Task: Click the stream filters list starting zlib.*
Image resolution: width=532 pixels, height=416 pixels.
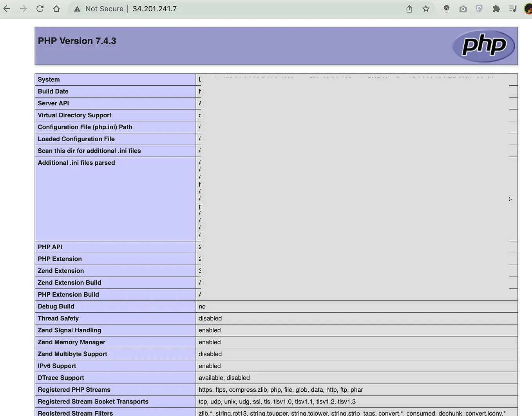Action: click(352, 413)
